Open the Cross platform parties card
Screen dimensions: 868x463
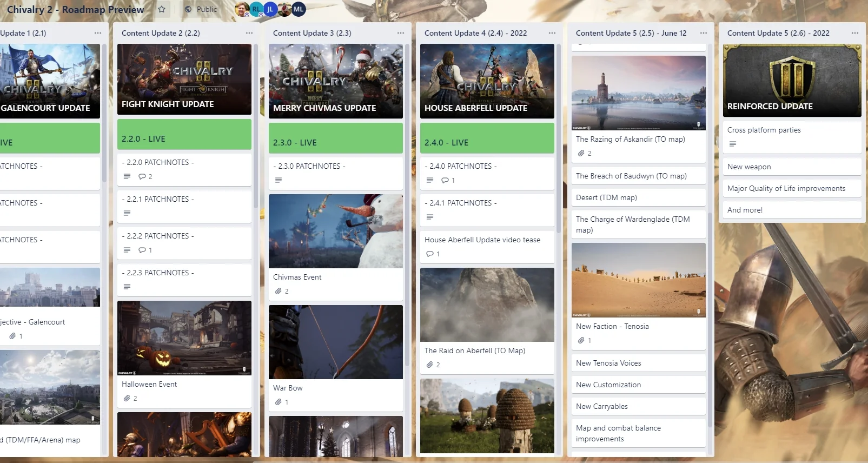coord(792,137)
